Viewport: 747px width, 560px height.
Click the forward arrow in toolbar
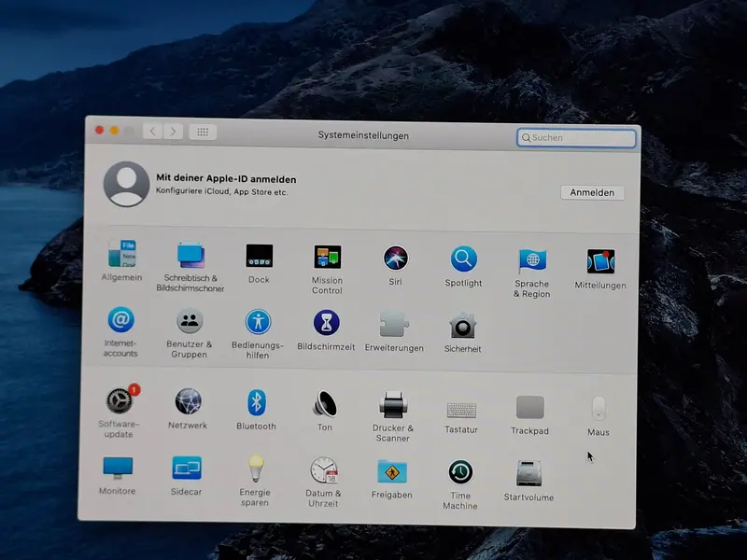[174, 132]
